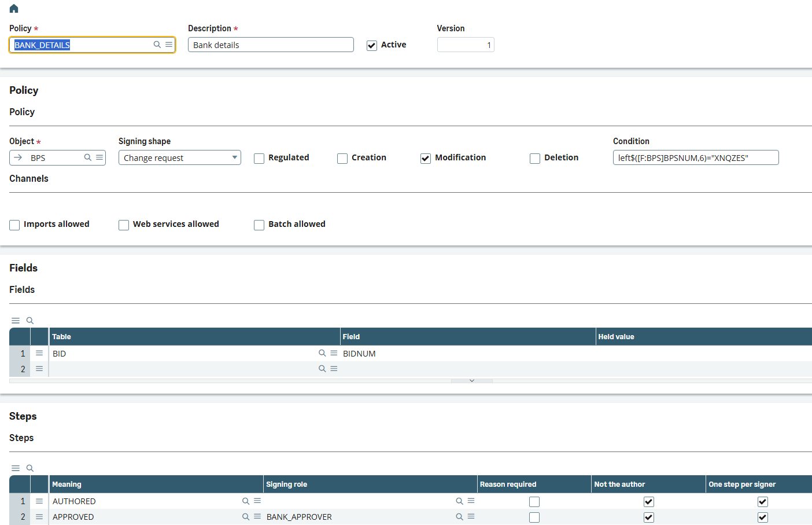Viewport: 812px width, 525px height.
Task: Uncheck One step per signer for AUTHORED
Action: point(763,502)
